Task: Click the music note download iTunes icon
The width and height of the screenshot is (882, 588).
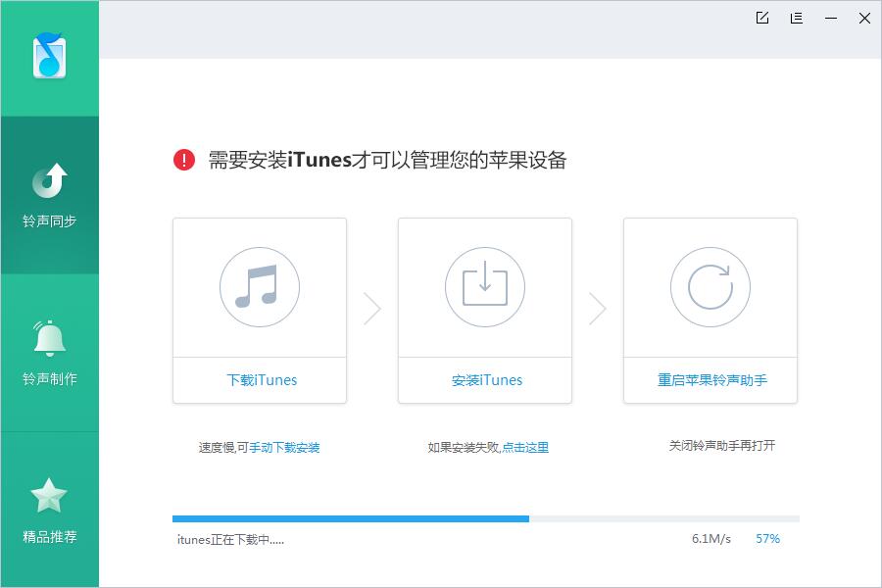Action: tap(260, 287)
